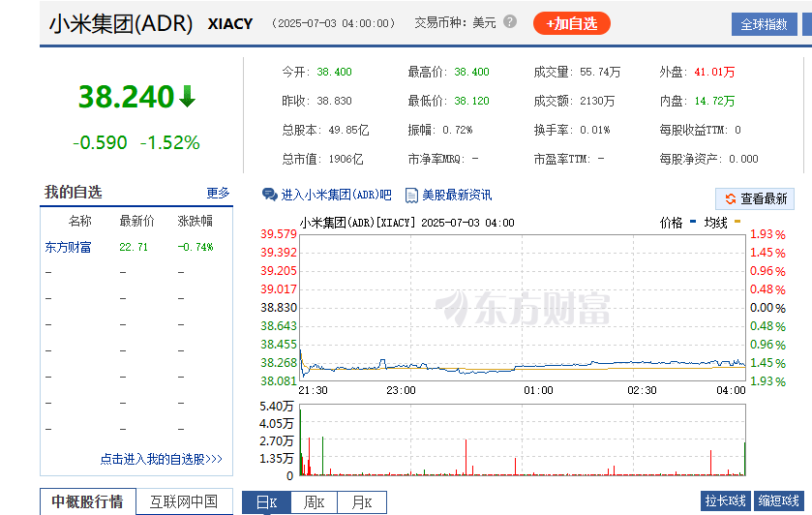812x515 pixels.
Task: Open 进入小米集团(ADR)吧 link
Action: [x=336, y=195]
